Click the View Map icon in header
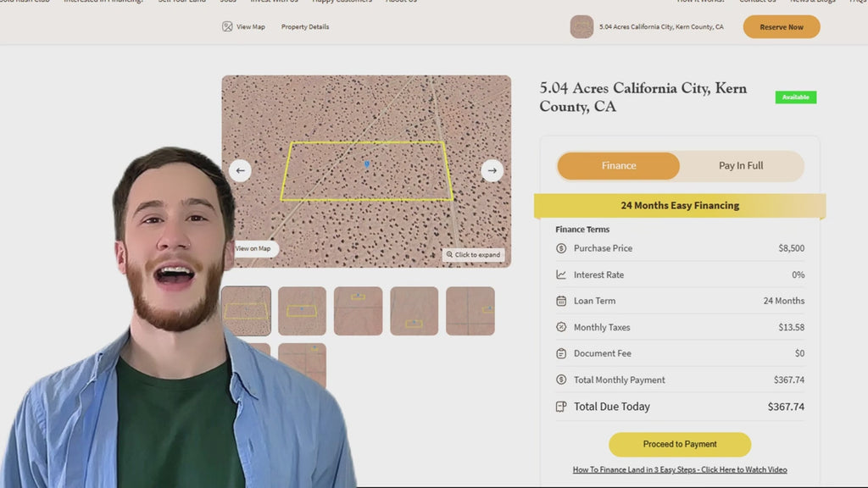The height and width of the screenshot is (488, 868). click(227, 26)
